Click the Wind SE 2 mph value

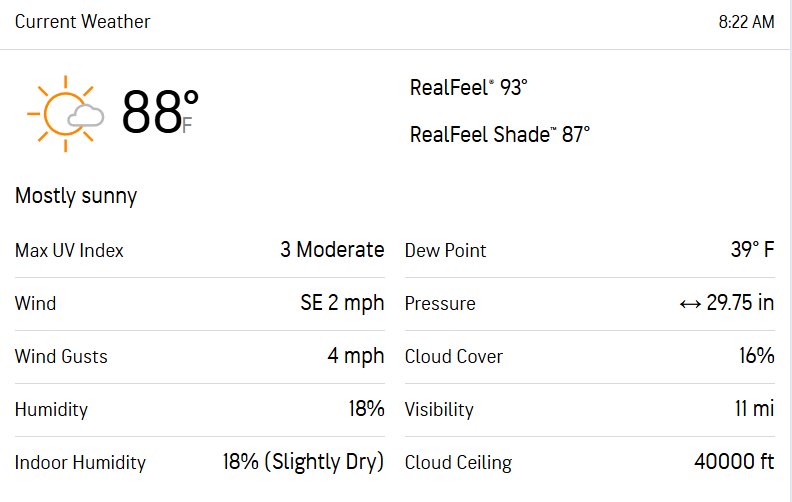tap(342, 303)
